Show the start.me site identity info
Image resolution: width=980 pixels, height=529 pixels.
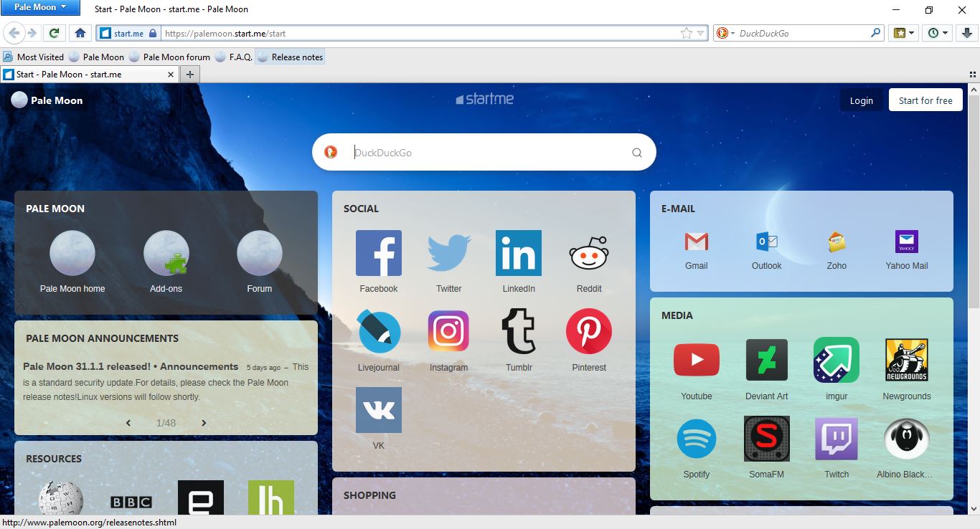coord(128,33)
